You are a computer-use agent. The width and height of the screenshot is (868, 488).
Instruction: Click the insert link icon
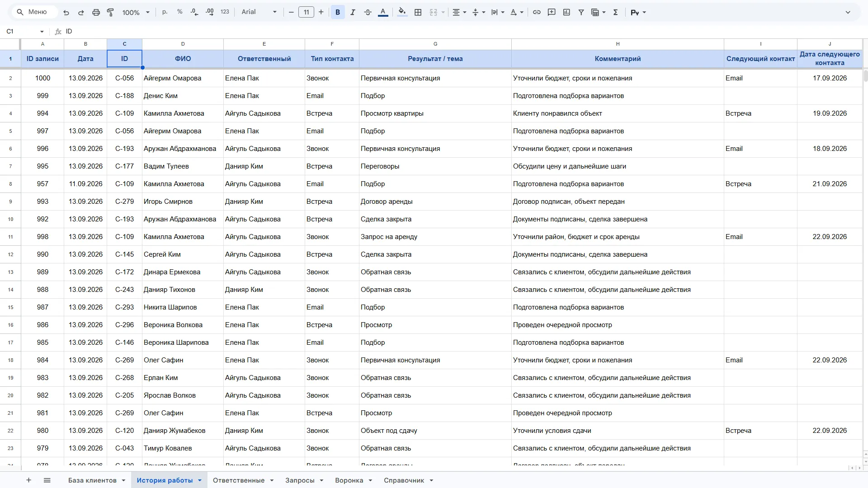537,12
